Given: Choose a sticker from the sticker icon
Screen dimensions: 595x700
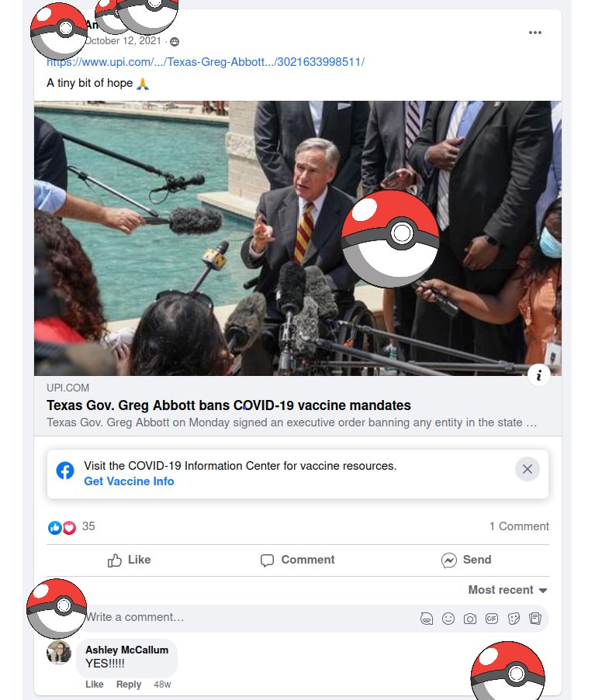Looking at the screenshot, I should click(514, 619).
